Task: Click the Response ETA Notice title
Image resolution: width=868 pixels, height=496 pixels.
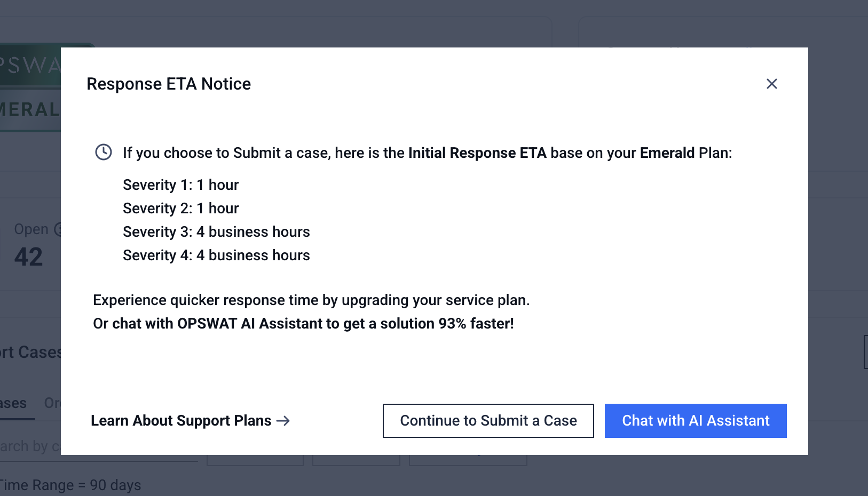Action: [169, 84]
